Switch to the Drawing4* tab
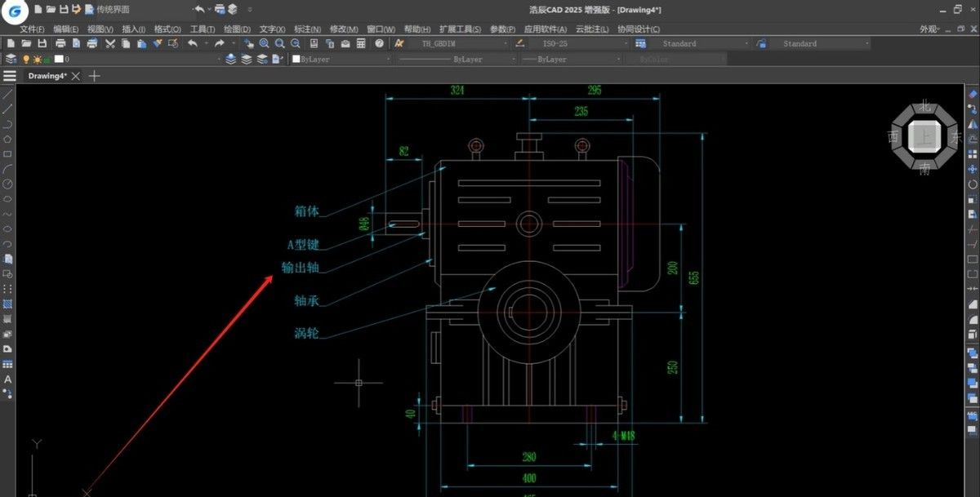The height and width of the screenshot is (497, 980). coord(47,76)
